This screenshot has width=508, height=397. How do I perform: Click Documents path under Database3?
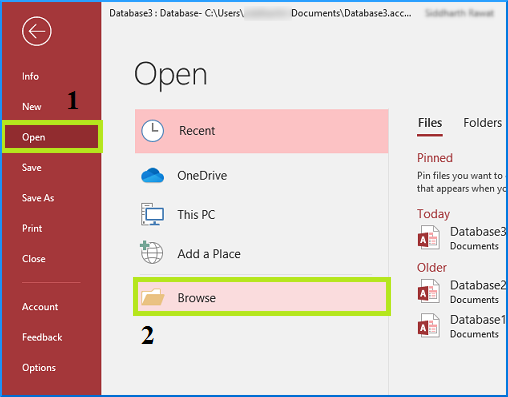pyautogui.click(x=474, y=246)
